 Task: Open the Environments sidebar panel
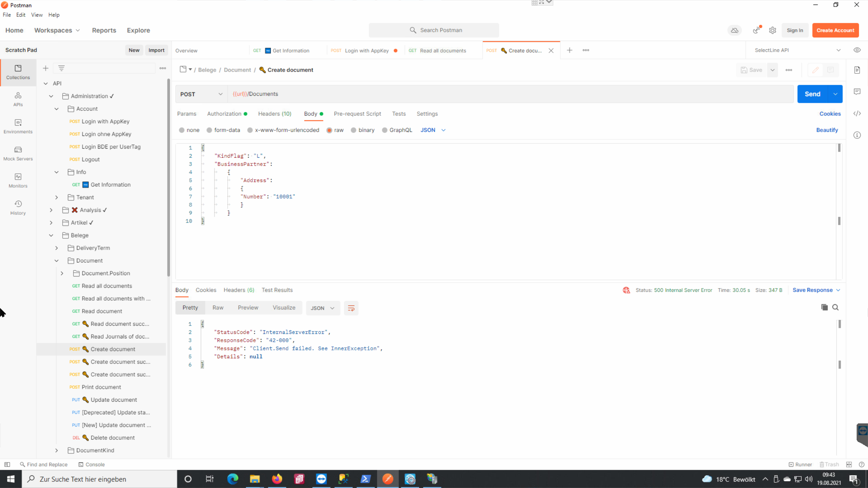[18, 127]
